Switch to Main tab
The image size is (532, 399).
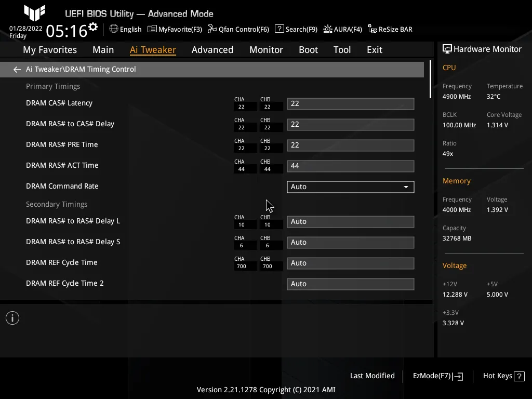pyautogui.click(x=103, y=50)
